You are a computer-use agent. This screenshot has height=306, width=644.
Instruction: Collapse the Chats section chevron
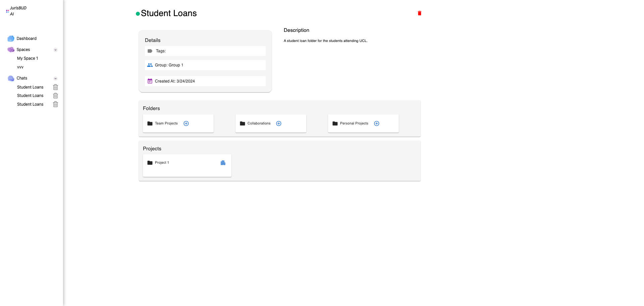coord(55,79)
